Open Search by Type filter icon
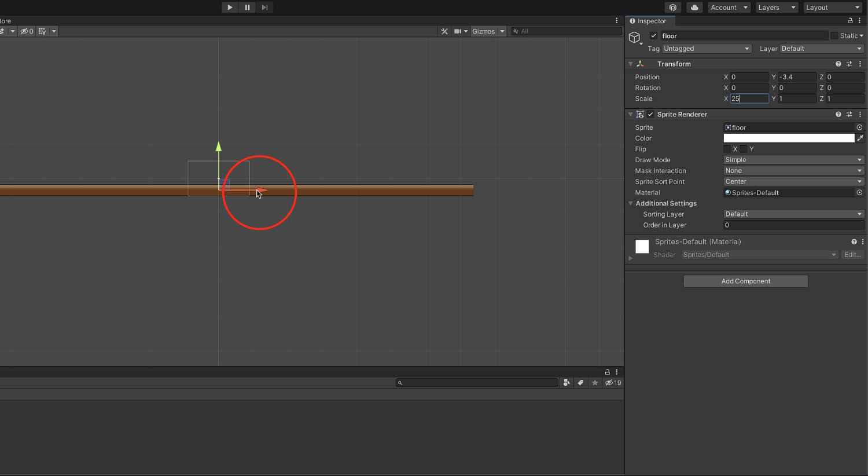868x476 pixels. (567, 383)
